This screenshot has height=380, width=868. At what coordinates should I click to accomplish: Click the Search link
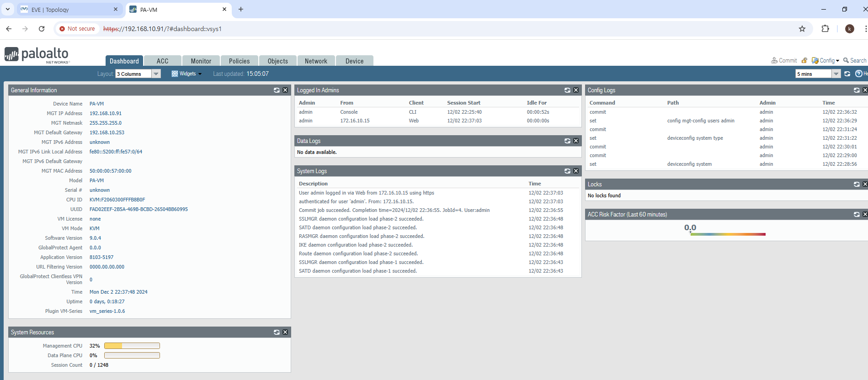click(x=855, y=60)
